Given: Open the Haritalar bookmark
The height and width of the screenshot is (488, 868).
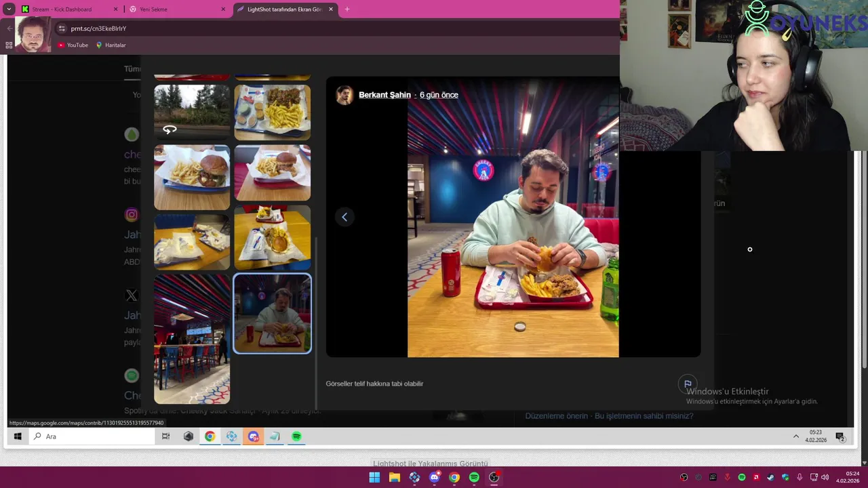Looking at the screenshot, I should coord(111,45).
